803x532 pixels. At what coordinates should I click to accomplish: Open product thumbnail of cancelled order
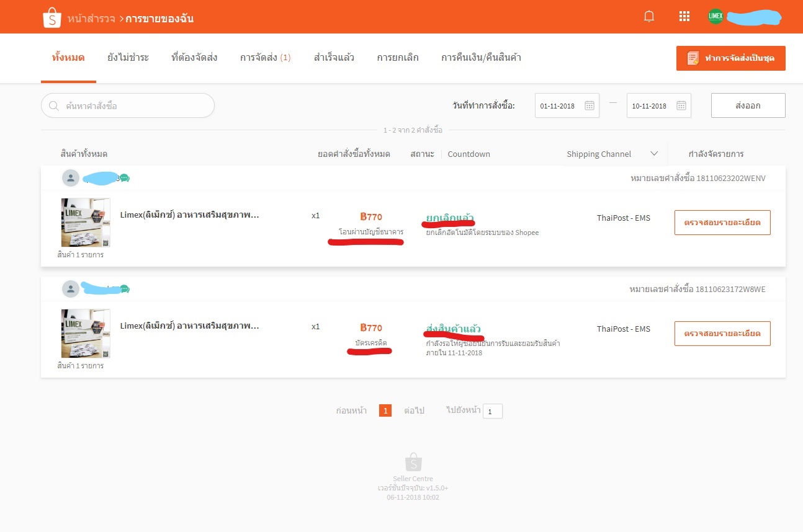coord(86,223)
